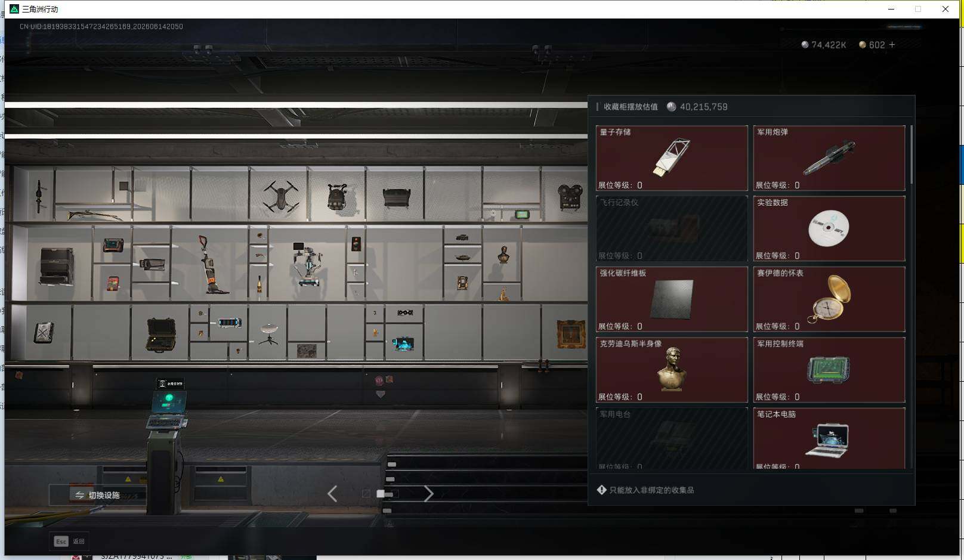Click the green handheld device on top shelf
Screen dimensions: 964x560
click(x=522, y=214)
